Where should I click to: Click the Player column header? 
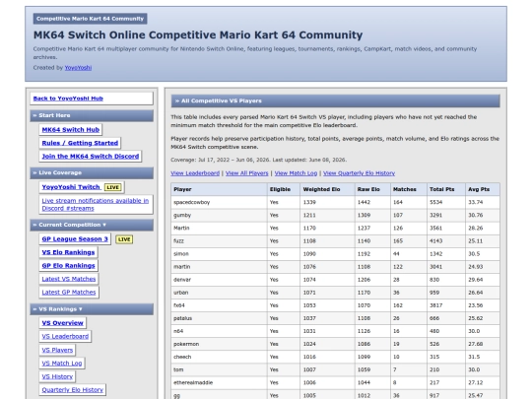pos(219,189)
